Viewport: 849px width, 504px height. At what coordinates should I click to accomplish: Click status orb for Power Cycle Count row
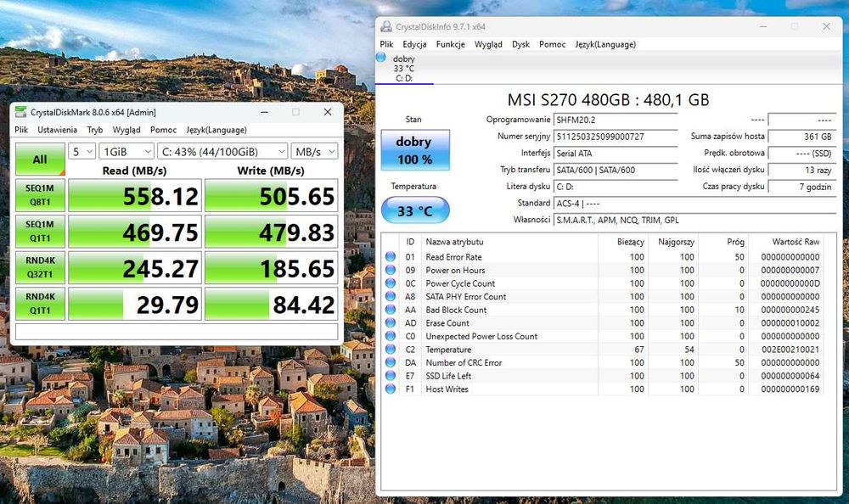pyautogui.click(x=391, y=283)
